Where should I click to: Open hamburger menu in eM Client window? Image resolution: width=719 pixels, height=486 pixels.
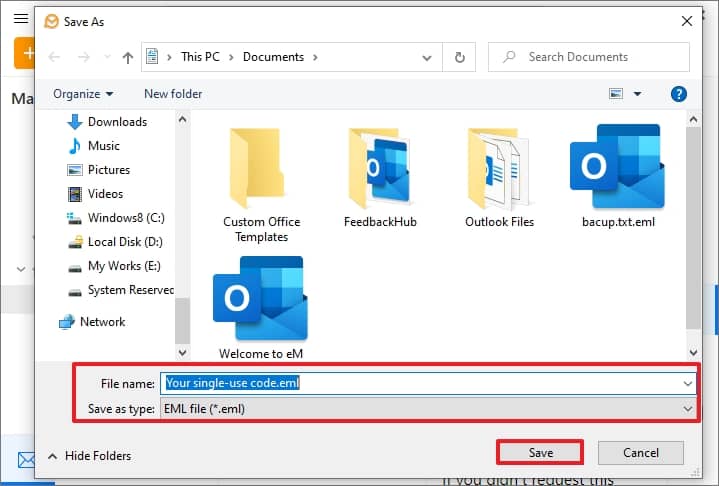pyautogui.click(x=21, y=18)
